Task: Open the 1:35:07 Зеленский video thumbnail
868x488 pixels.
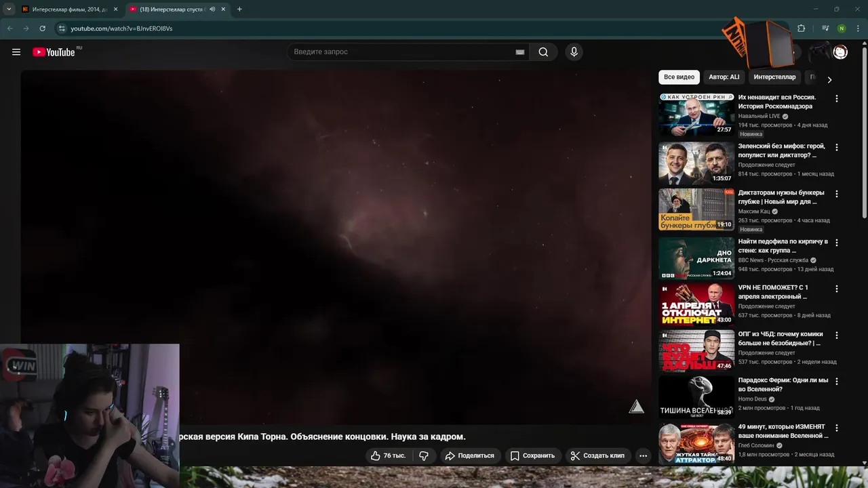Action: [696, 163]
